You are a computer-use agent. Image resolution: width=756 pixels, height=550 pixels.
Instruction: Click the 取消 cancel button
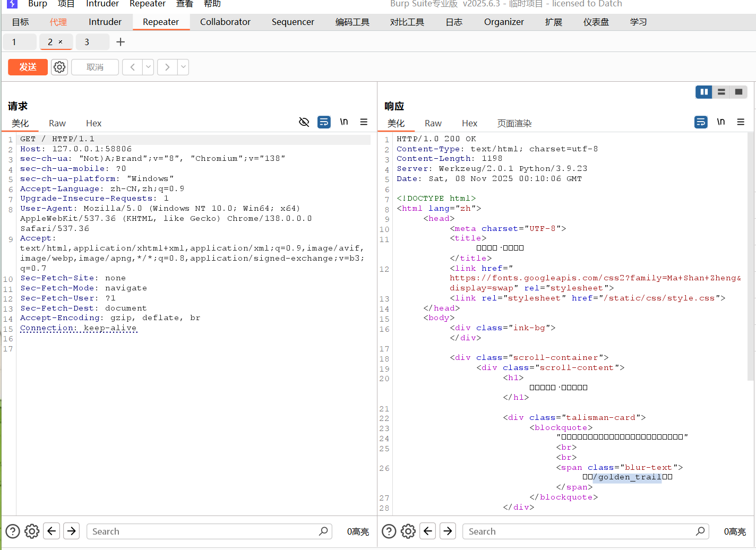pos(95,67)
